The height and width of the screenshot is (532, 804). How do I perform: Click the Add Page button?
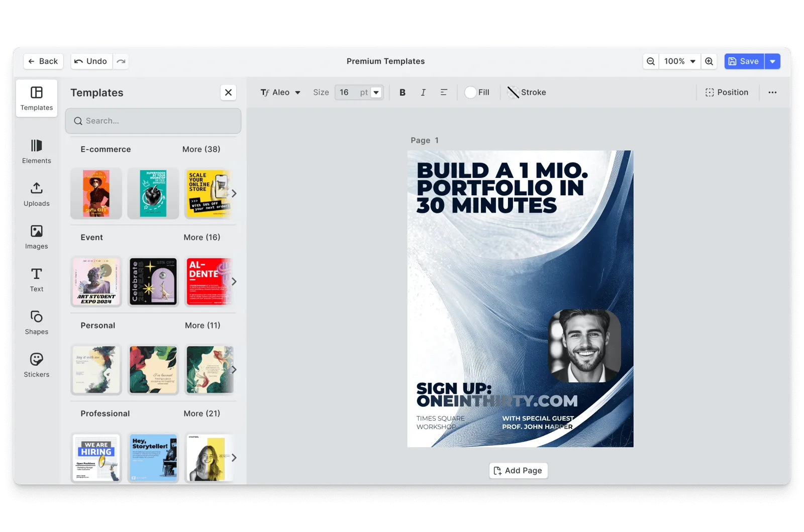(518, 471)
